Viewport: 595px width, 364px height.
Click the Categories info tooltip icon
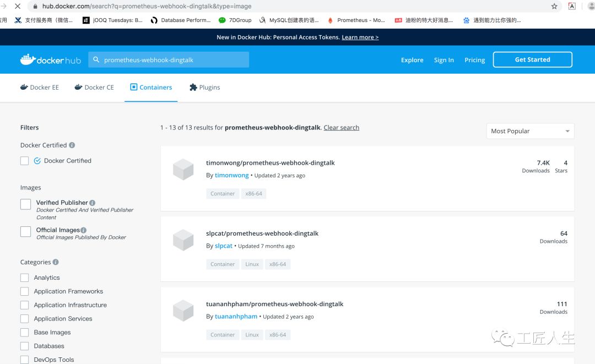click(x=56, y=262)
